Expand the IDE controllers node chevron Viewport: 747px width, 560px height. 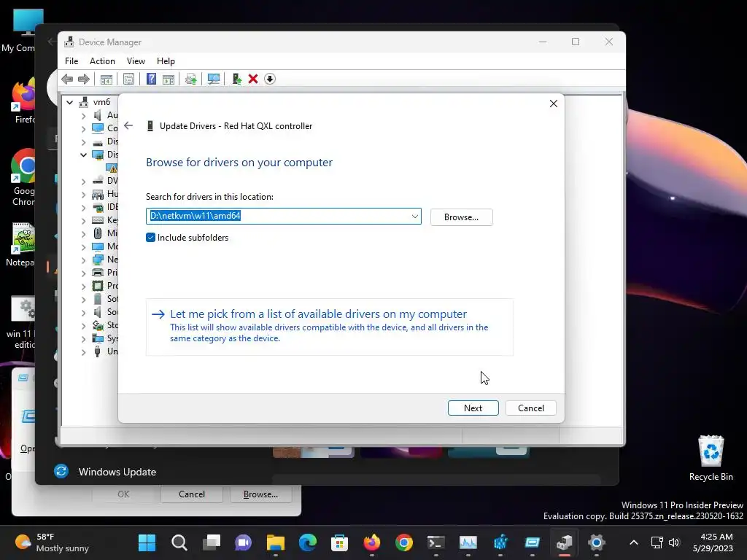(83, 208)
